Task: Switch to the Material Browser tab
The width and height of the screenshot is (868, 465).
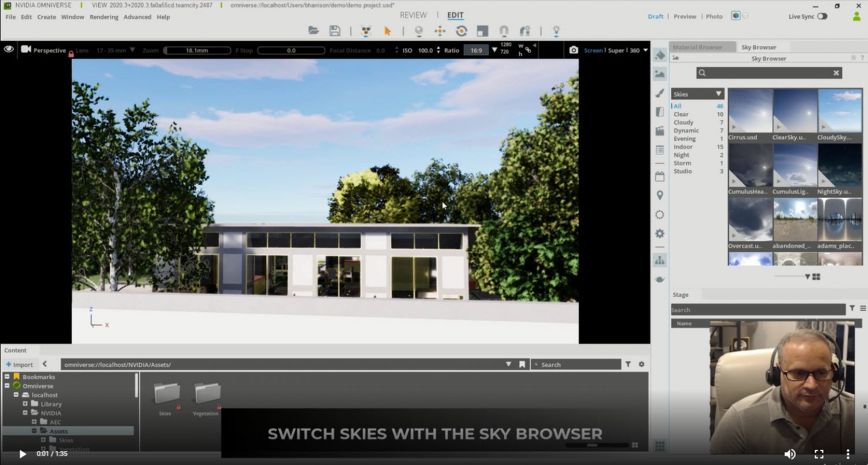Action: (697, 47)
